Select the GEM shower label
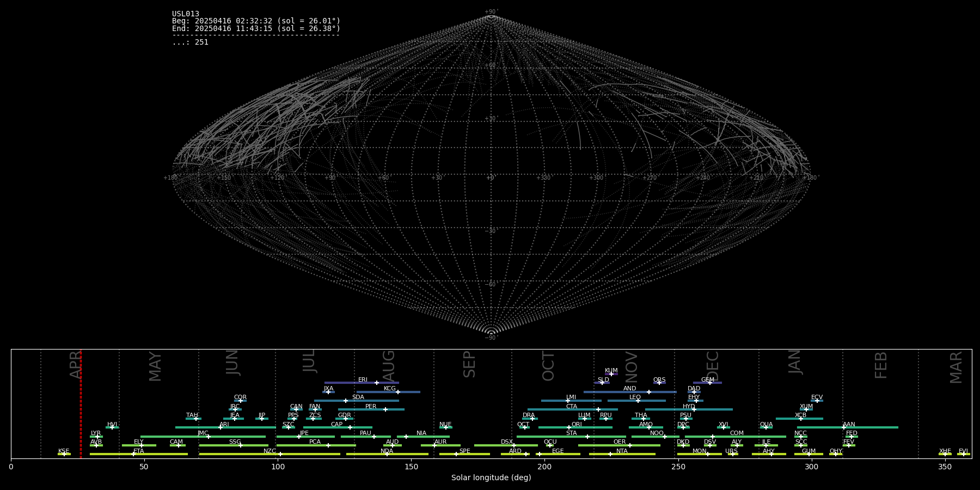980x490 pixels. (708, 380)
